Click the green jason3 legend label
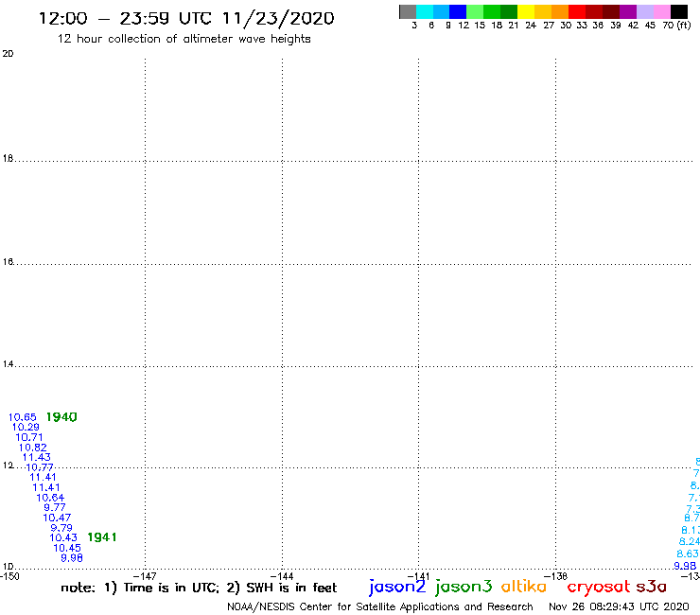Viewport: 700px width, 615px height. click(464, 588)
